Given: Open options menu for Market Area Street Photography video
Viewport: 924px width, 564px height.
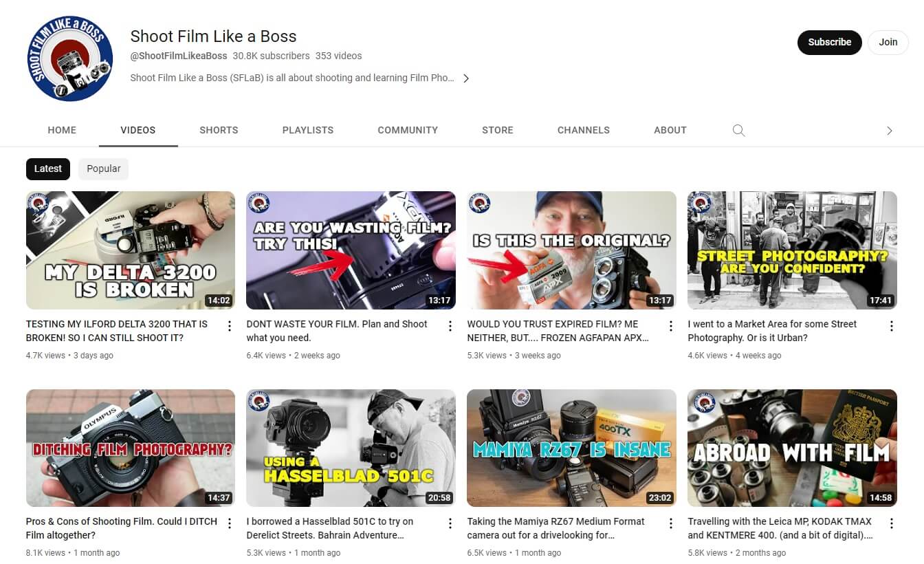Looking at the screenshot, I should (x=892, y=326).
